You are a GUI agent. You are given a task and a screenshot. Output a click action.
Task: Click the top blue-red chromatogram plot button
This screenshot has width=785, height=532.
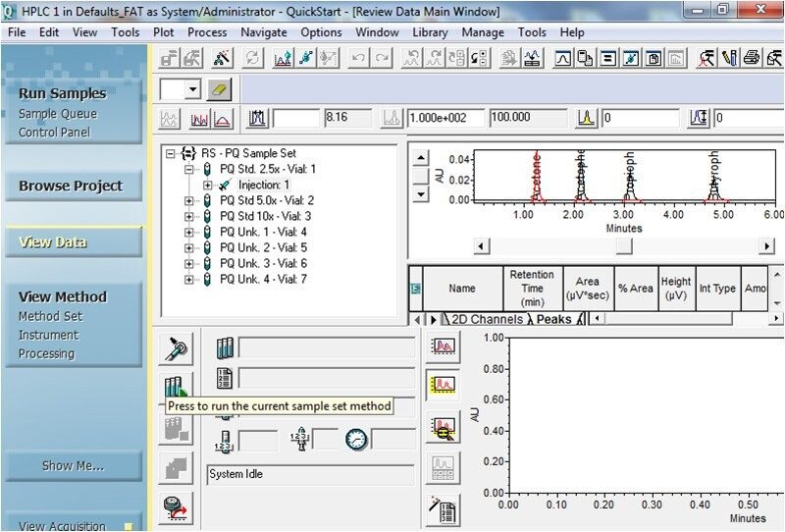444,346
